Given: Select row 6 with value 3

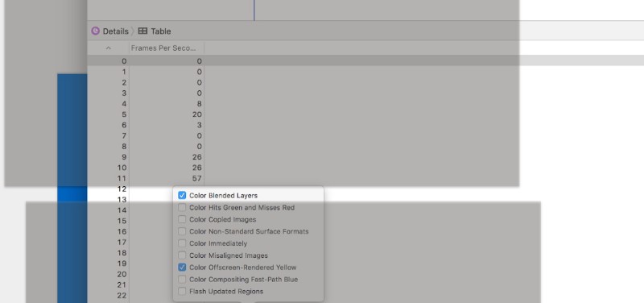Looking at the screenshot, I should point(365,125).
